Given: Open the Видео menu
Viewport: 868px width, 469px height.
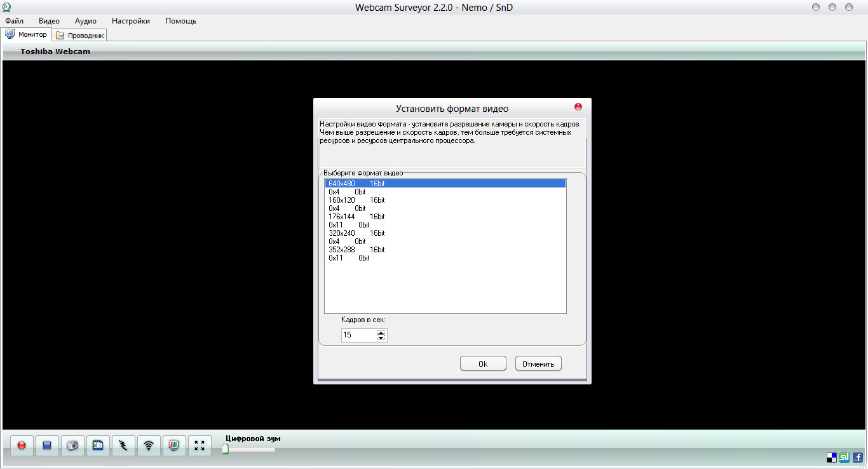Looking at the screenshot, I should coord(49,21).
